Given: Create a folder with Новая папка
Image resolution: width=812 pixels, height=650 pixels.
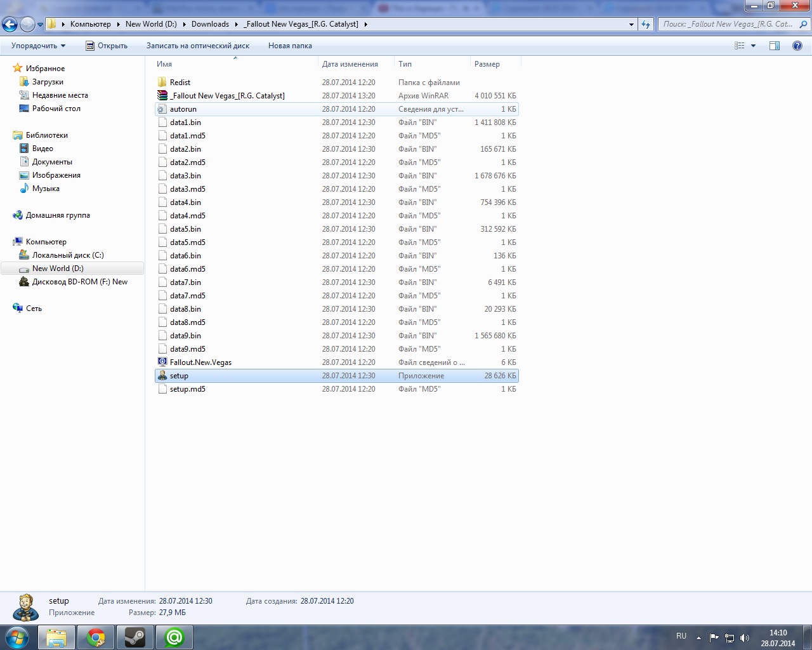Looking at the screenshot, I should tap(290, 46).
